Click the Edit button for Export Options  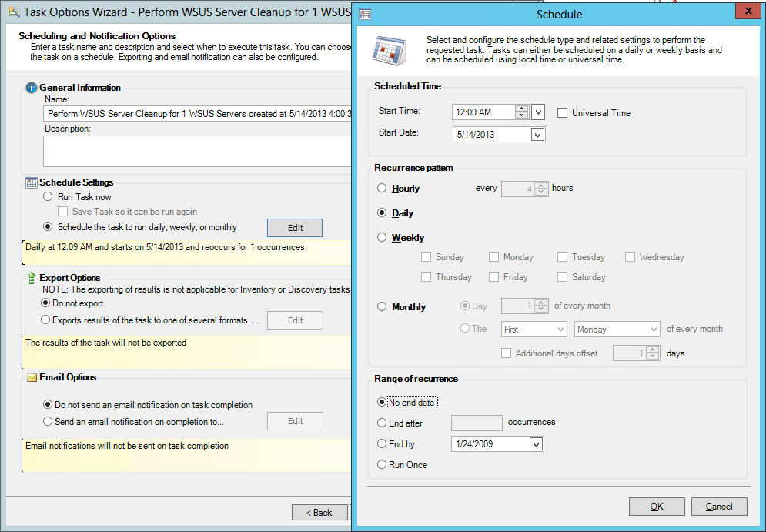295,320
